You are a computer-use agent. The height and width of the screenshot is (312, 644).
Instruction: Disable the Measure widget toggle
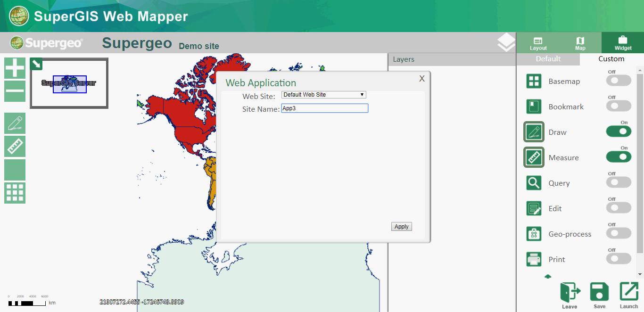tap(619, 157)
